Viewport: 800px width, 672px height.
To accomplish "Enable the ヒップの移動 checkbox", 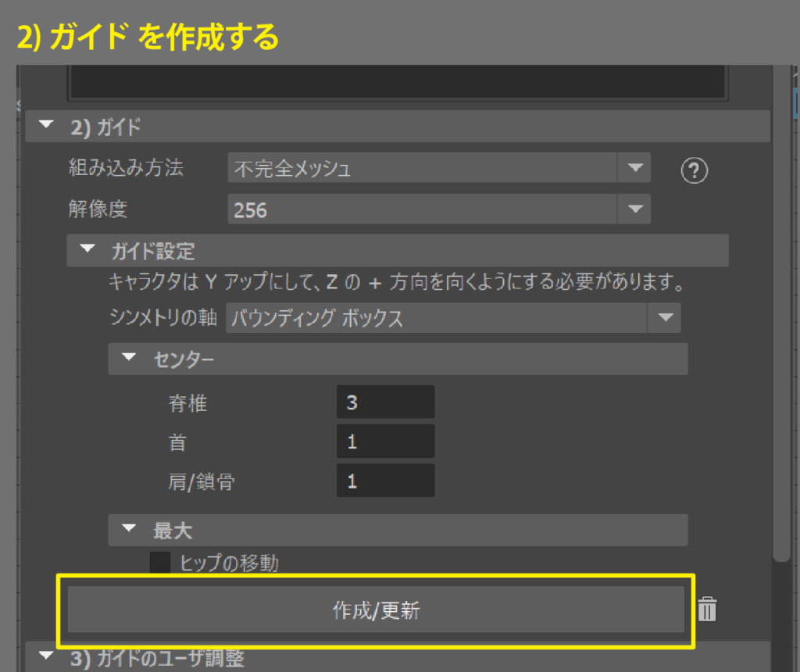I will coord(160,563).
